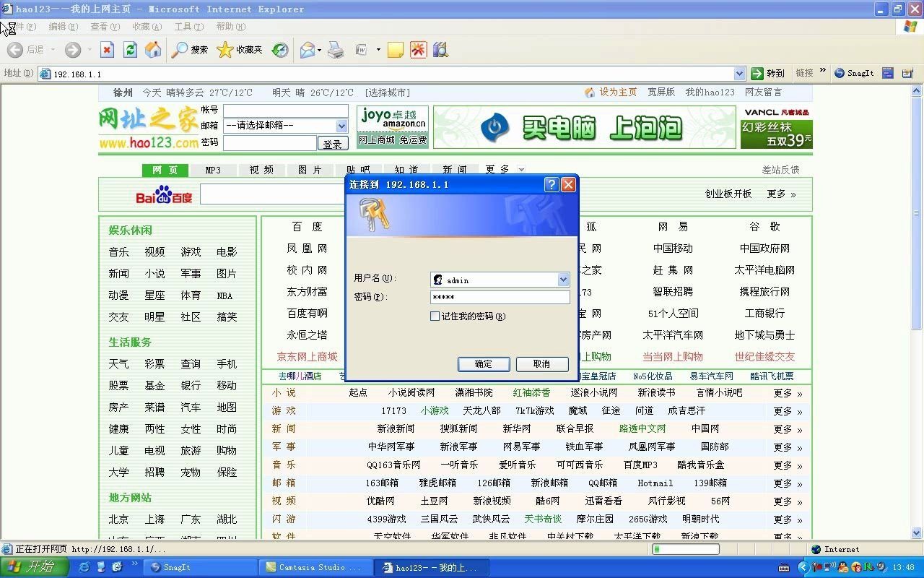This screenshot has height=578, width=924.
Task: Click the SnagIt toolbar button
Action: click(x=854, y=73)
